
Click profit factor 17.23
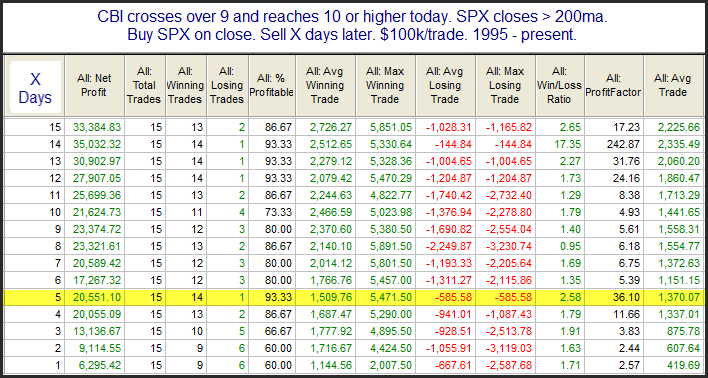click(x=628, y=127)
